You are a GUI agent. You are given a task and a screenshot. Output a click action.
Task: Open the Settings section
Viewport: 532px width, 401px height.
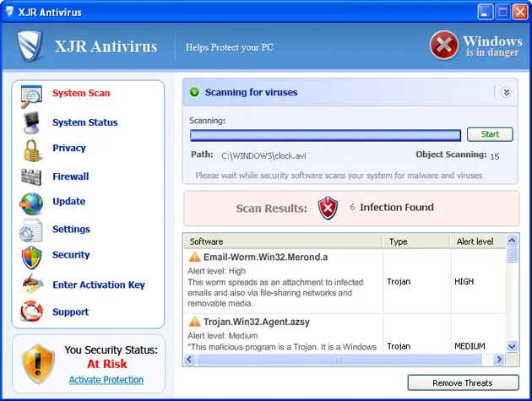(x=71, y=229)
